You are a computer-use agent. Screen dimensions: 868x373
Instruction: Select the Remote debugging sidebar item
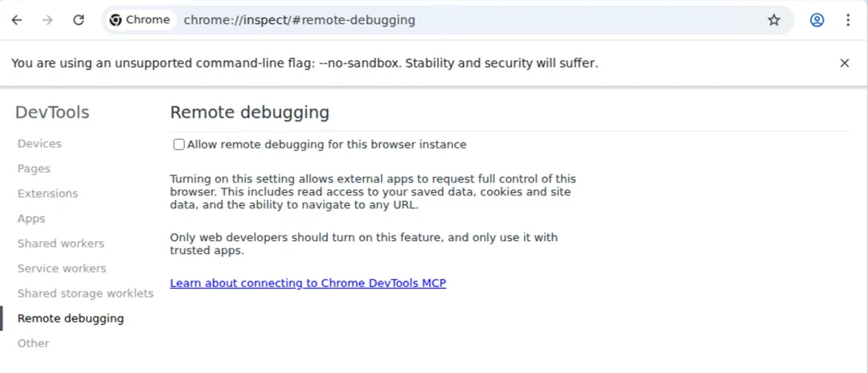71,318
